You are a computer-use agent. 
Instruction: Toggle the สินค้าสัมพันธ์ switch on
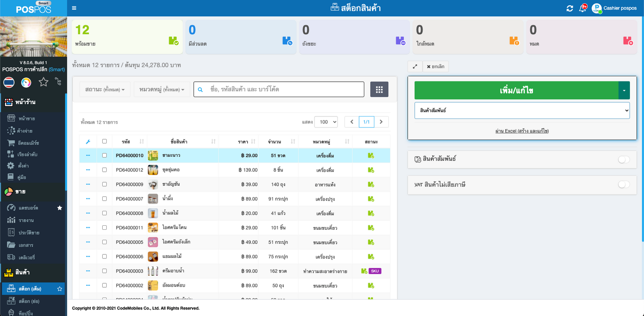623,160
